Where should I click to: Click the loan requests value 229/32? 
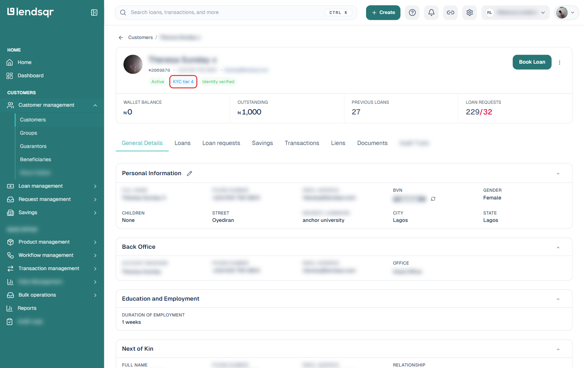[479, 112]
